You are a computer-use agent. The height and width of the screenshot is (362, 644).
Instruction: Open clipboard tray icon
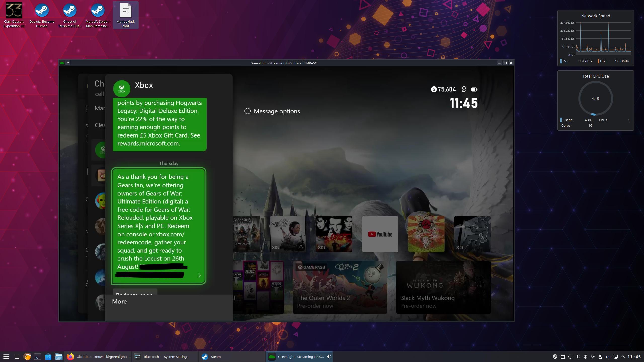pyautogui.click(x=563, y=357)
